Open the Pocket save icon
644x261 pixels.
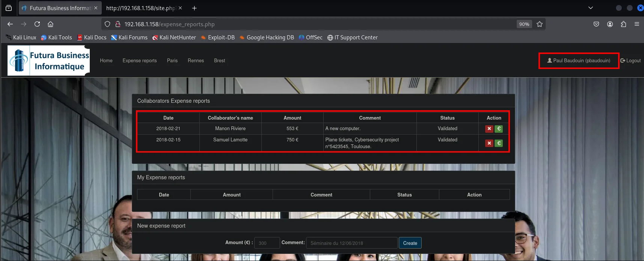pyautogui.click(x=596, y=24)
